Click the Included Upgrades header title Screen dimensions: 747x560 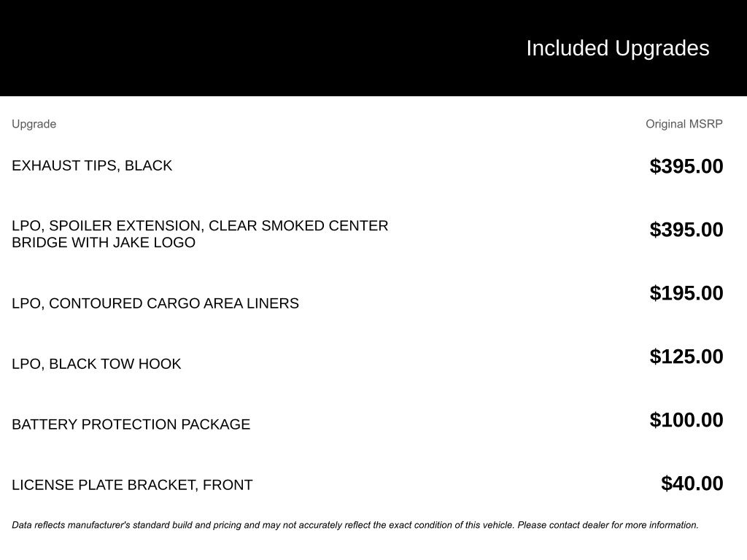coord(617,49)
